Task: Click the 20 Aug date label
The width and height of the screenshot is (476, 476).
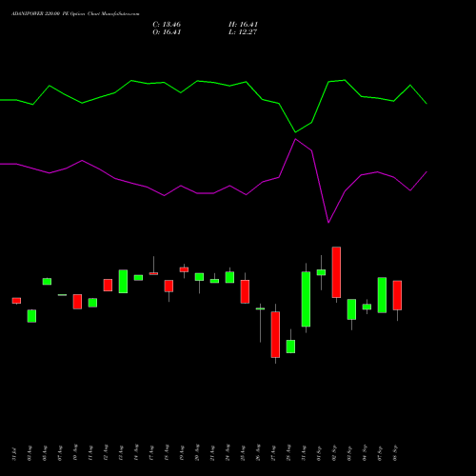Action: coord(197,452)
